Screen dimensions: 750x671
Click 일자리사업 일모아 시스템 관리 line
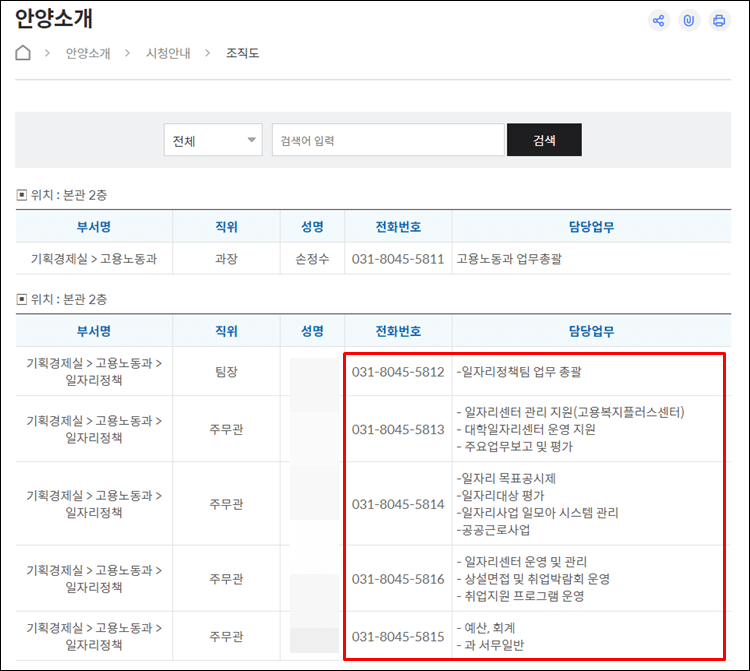point(538,513)
